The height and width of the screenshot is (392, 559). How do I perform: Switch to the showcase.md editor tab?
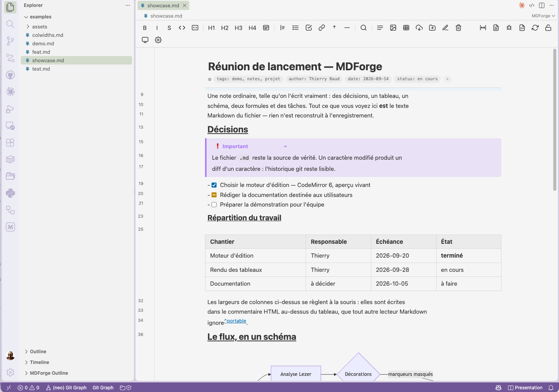(x=163, y=5)
